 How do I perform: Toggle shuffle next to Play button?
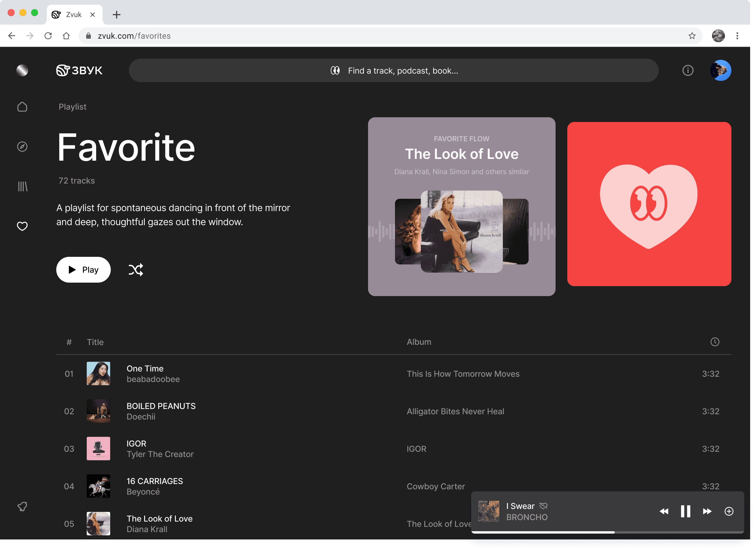(136, 269)
